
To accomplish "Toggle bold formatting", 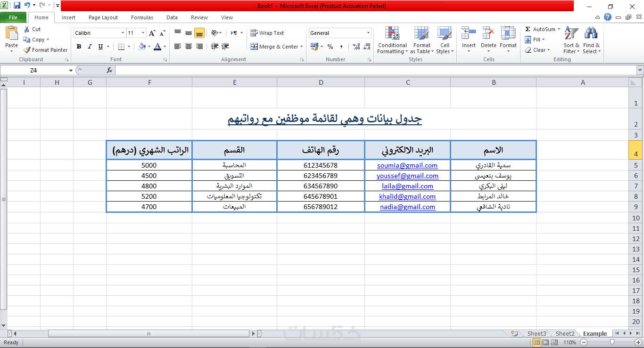I will tap(79, 47).
